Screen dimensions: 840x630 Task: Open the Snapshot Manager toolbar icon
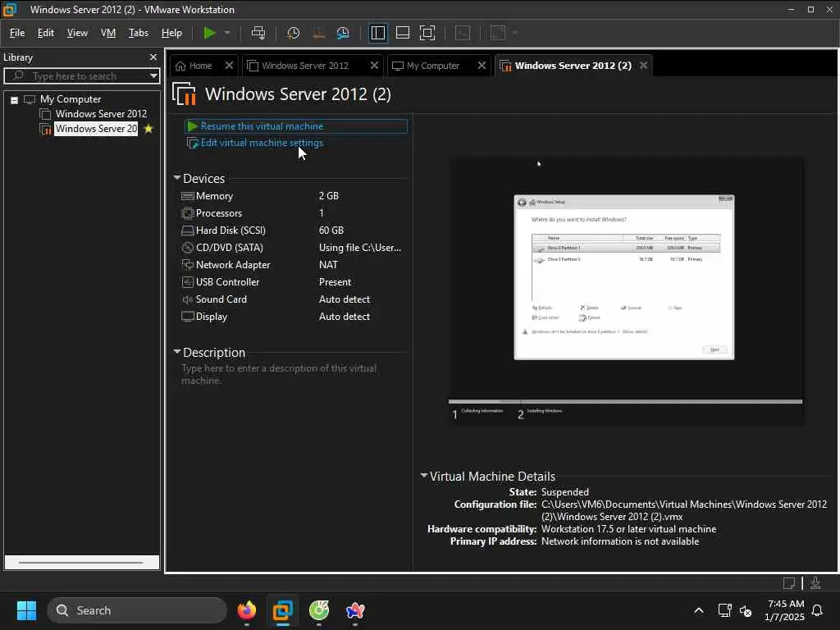coord(343,33)
